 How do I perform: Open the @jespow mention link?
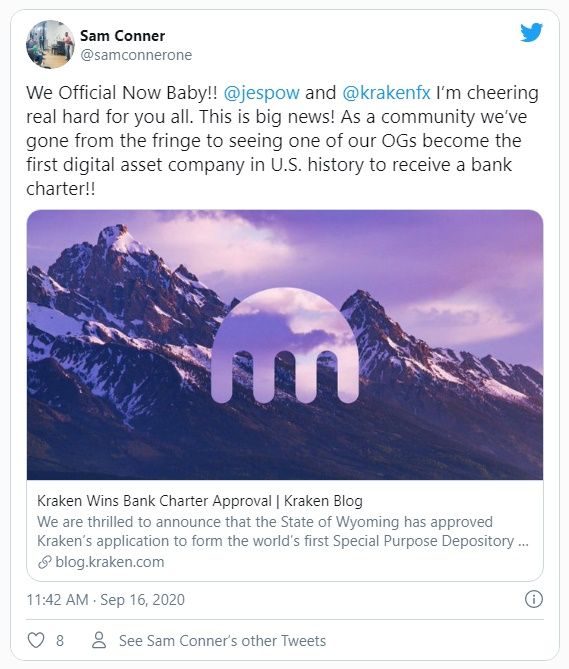click(261, 93)
